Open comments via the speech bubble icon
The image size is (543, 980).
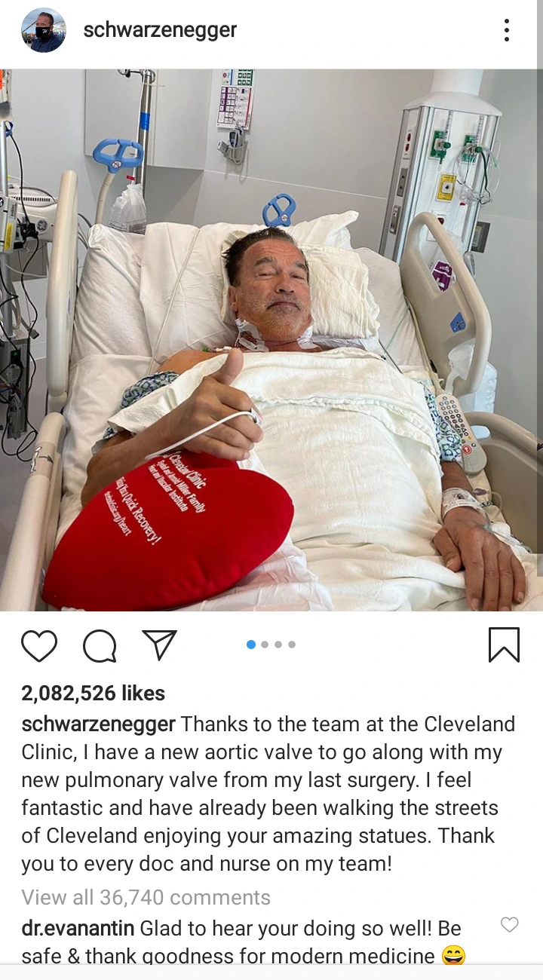click(x=100, y=645)
